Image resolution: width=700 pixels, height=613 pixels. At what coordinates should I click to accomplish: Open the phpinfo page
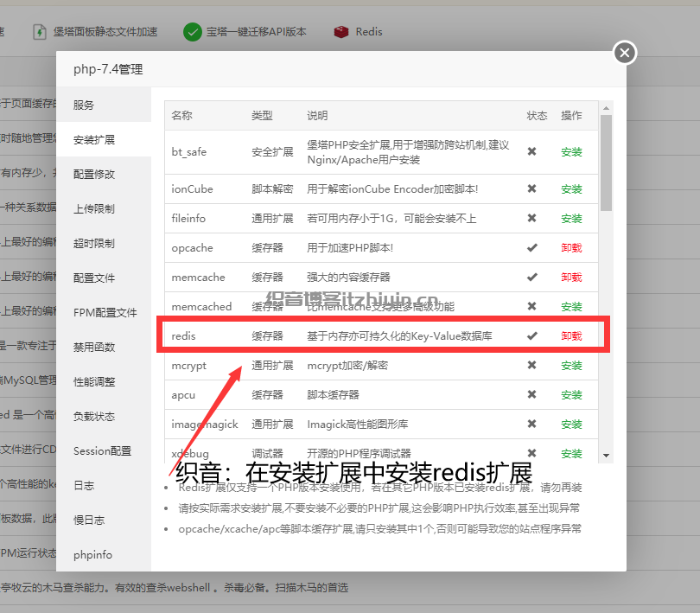[103, 554]
